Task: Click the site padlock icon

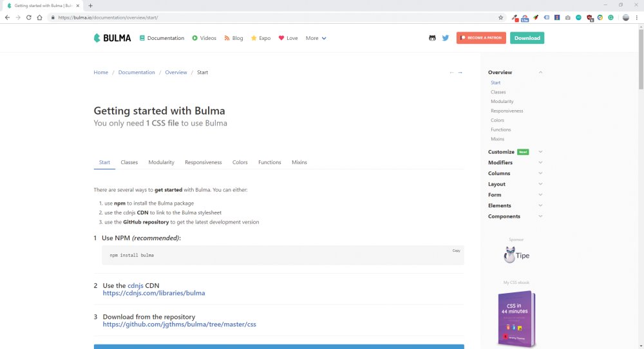Action: (53, 17)
